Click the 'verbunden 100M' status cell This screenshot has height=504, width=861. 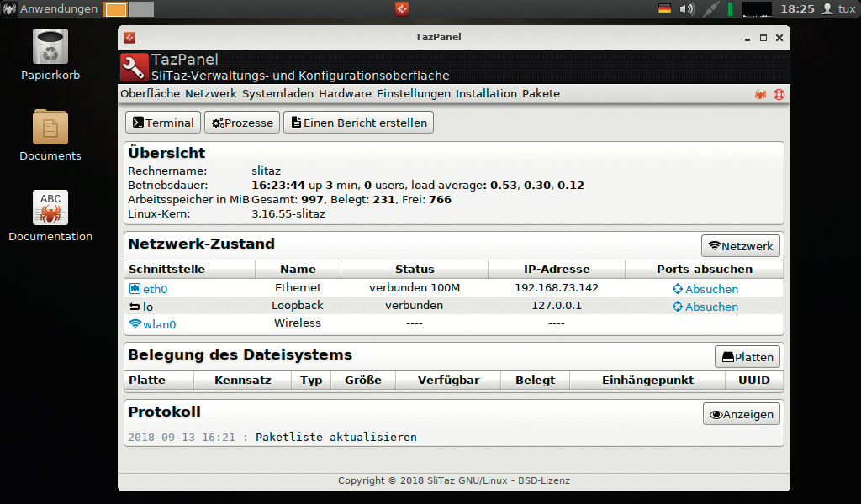[x=415, y=288]
